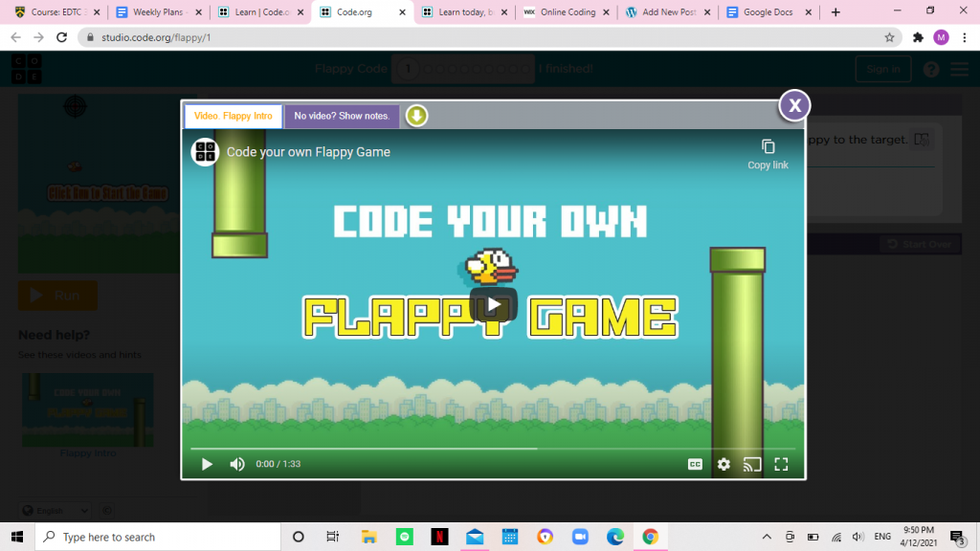Enter fullscreen video mode
The height and width of the screenshot is (551, 980).
(781, 464)
